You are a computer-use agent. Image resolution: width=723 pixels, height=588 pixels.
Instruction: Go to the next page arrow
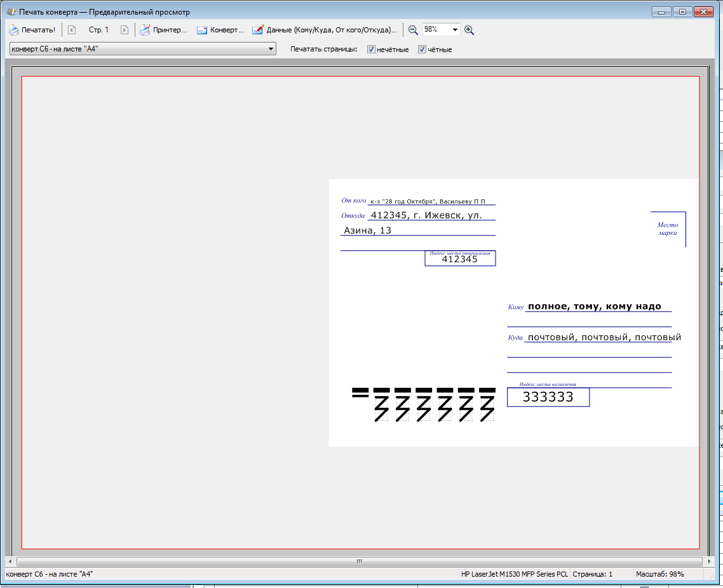(125, 30)
